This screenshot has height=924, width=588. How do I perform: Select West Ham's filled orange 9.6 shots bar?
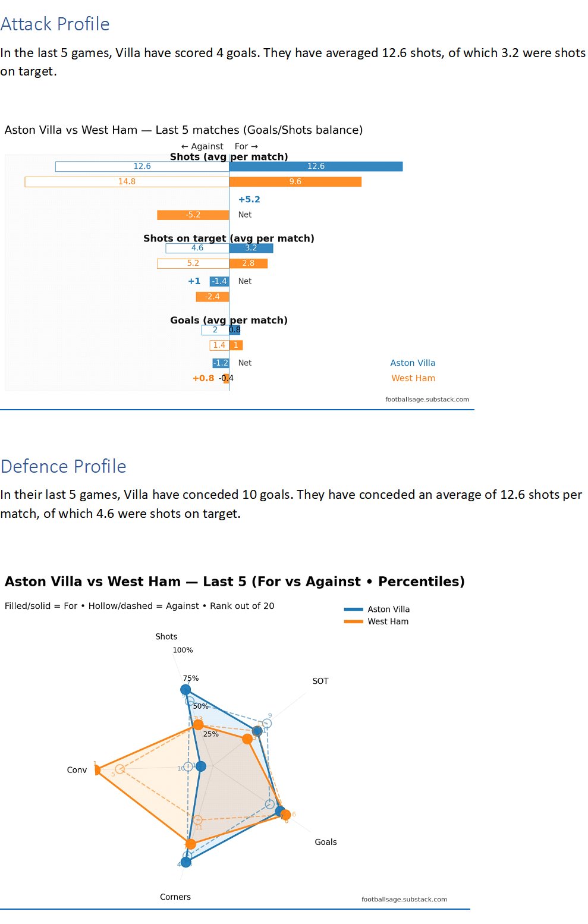tap(295, 182)
